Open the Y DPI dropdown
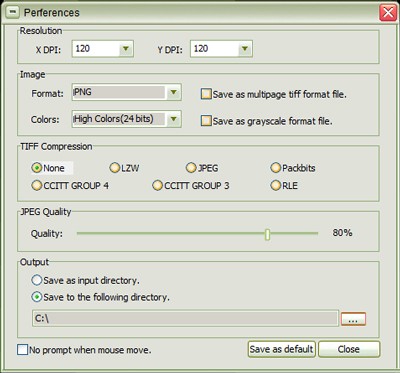The width and height of the screenshot is (400, 373). pyautogui.click(x=245, y=49)
